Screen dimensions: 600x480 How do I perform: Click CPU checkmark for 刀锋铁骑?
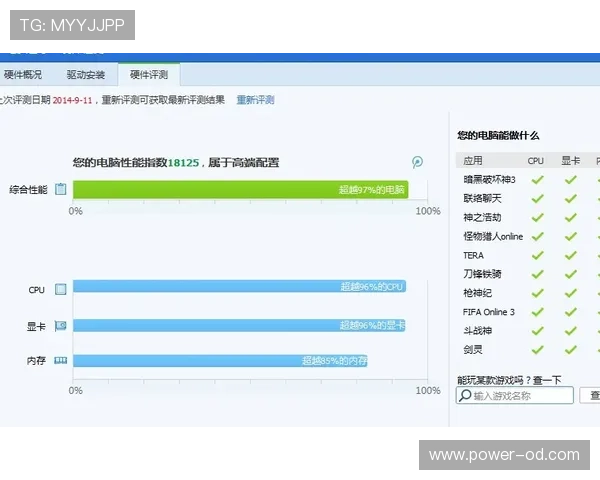[x=538, y=274]
